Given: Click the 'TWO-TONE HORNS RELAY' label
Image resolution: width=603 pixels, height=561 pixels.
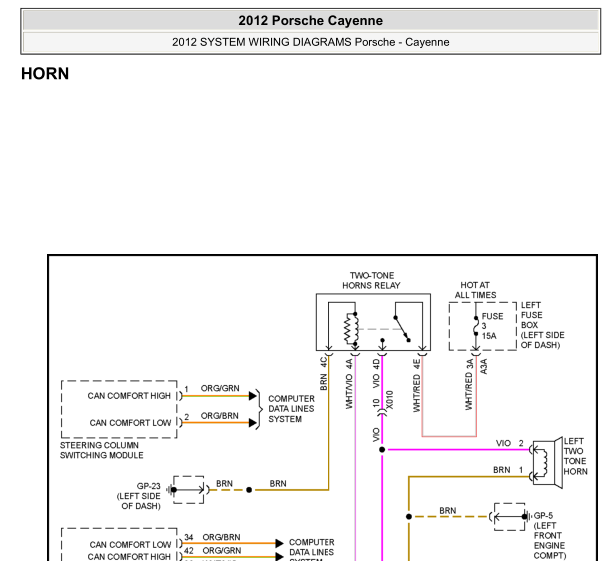Looking at the screenshot, I should tap(371, 280).
